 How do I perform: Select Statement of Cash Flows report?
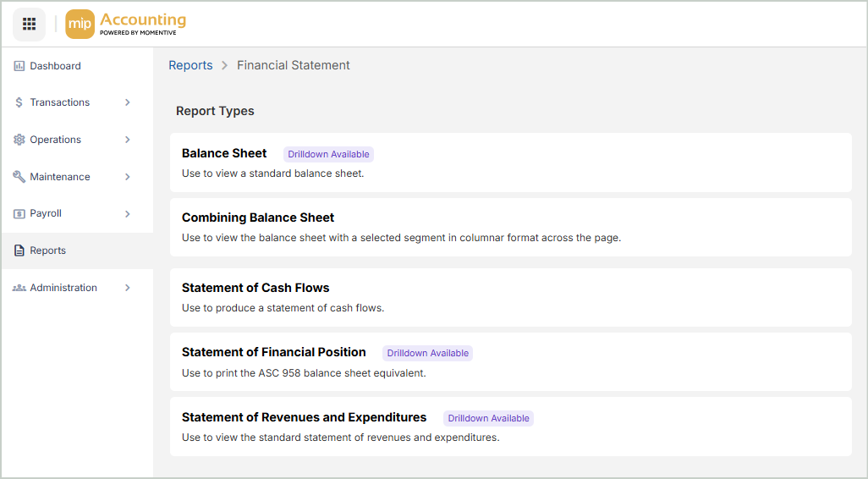tap(255, 288)
